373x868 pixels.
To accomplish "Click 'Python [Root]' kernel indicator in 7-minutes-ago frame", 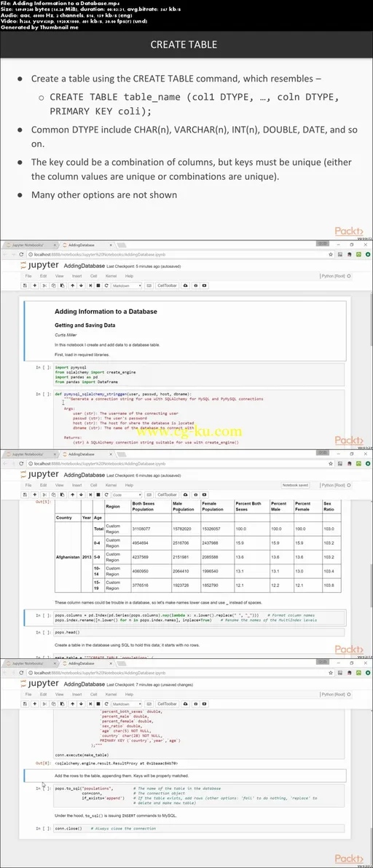I will click(x=332, y=694).
